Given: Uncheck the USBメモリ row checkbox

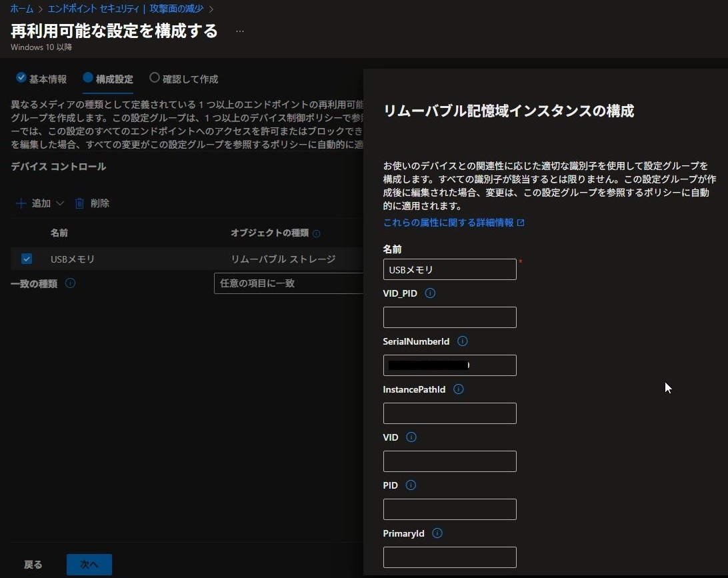Looking at the screenshot, I should click(27, 259).
